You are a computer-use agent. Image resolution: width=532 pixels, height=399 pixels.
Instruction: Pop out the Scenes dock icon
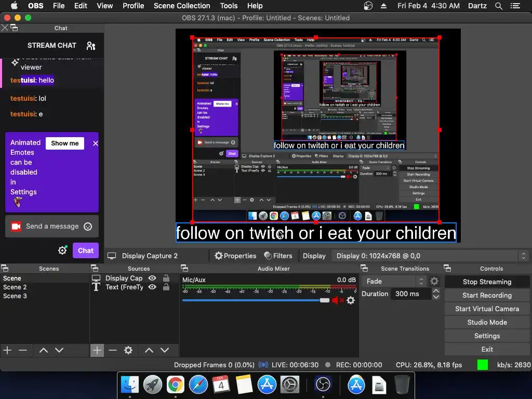pos(5,269)
